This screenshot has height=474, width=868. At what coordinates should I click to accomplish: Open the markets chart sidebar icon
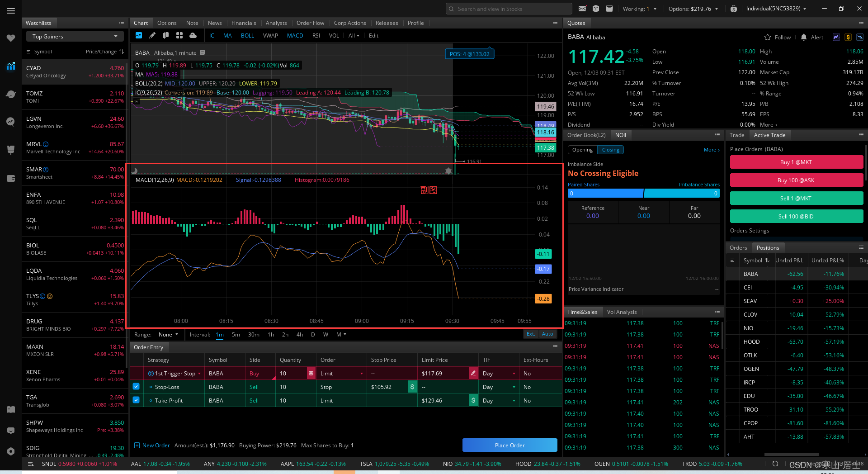(x=11, y=66)
